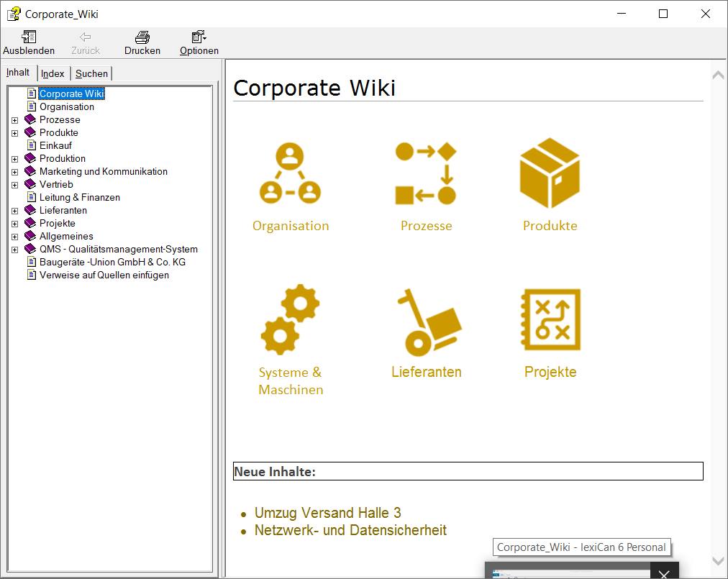
Task: Select Baugeräte-Union GmbH & Co. KG page
Action: tap(112, 263)
